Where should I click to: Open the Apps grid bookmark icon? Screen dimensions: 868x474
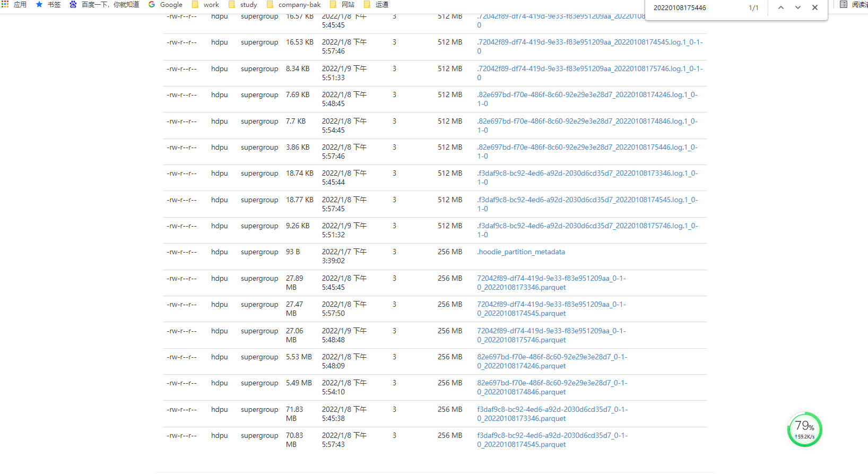pos(14,4)
